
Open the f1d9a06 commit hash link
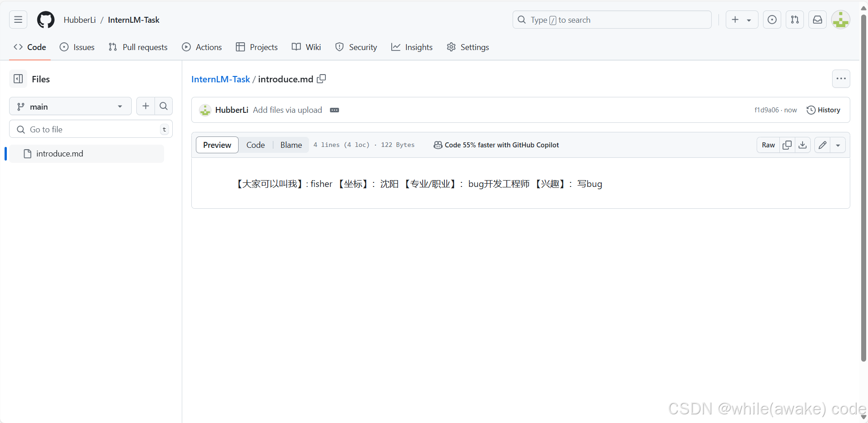point(766,110)
